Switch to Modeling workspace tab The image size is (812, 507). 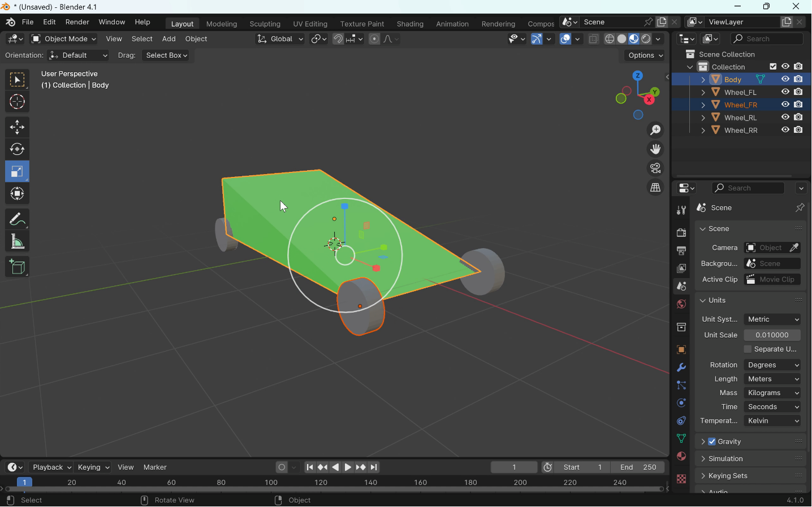pyautogui.click(x=222, y=24)
